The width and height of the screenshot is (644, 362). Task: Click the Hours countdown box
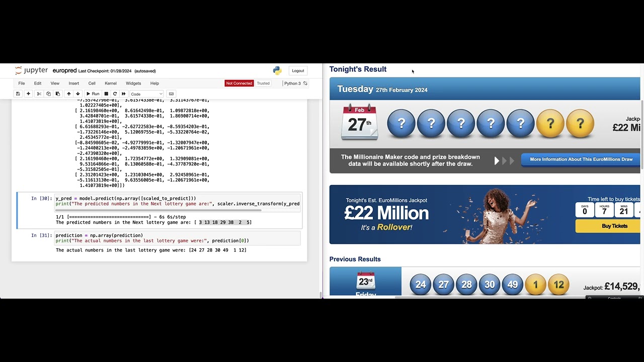tap(604, 210)
